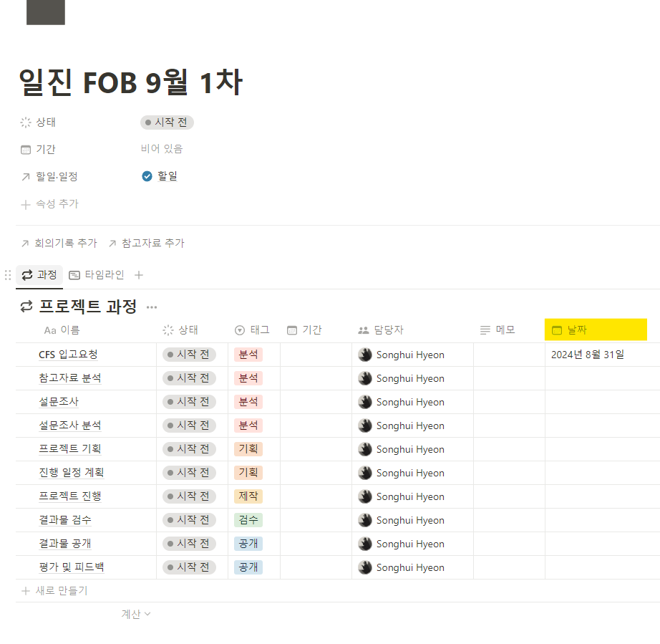Screen dimensions: 660x644
Task: Change status of CFS 입고요청 row
Action: tap(189, 355)
